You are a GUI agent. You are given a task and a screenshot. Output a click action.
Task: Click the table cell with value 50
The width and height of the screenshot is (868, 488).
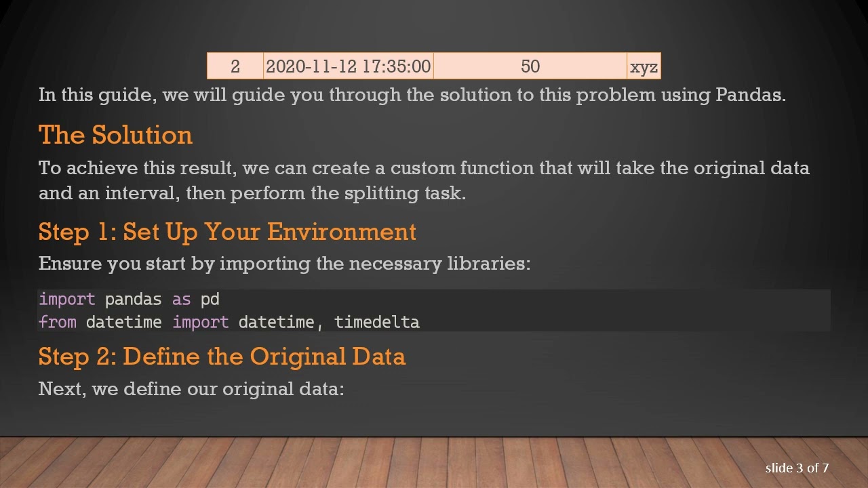click(x=530, y=66)
